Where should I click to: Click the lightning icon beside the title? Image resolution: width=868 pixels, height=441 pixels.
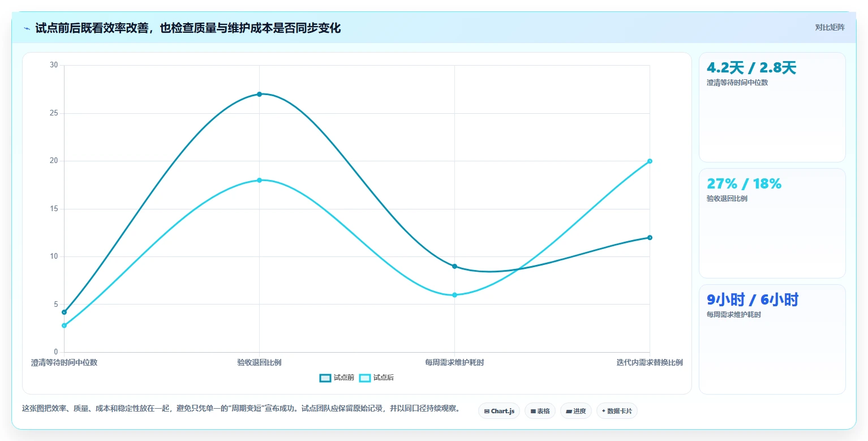tap(27, 28)
